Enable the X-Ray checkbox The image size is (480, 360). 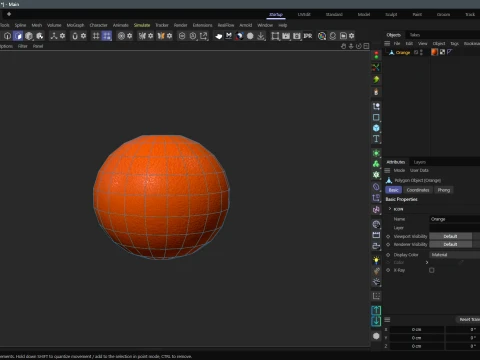click(x=432, y=270)
